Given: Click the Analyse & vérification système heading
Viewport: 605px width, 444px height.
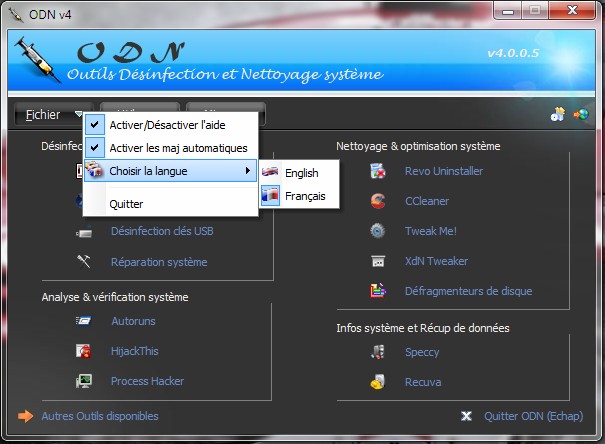Looking at the screenshot, I should (x=115, y=297).
